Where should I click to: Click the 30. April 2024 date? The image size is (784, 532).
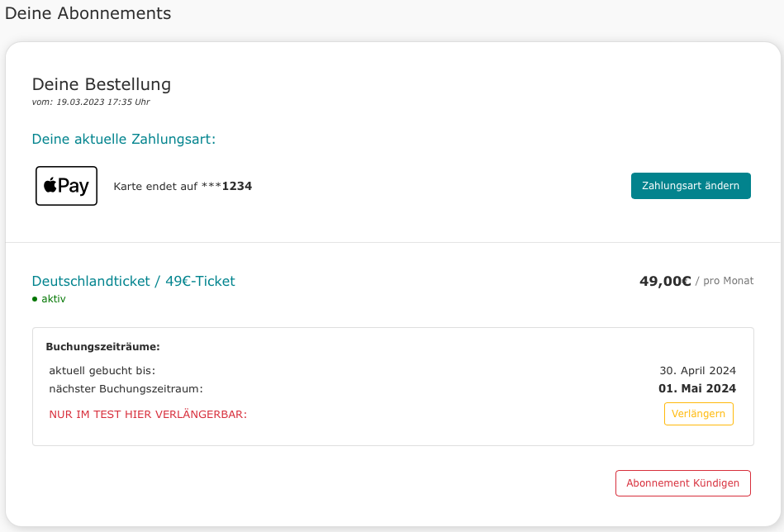pyautogui.click(x=697, y=370)
